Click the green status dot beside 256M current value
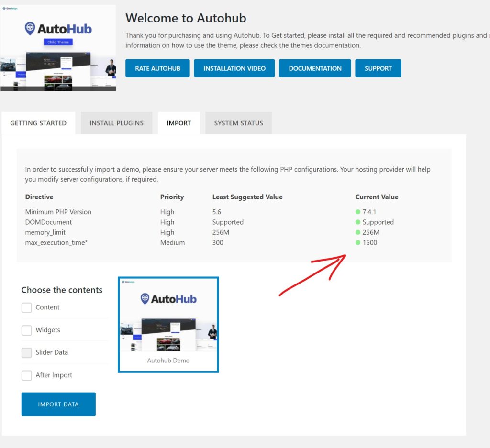Viewport: 490px width, 448px height. [x=358, y=232]
